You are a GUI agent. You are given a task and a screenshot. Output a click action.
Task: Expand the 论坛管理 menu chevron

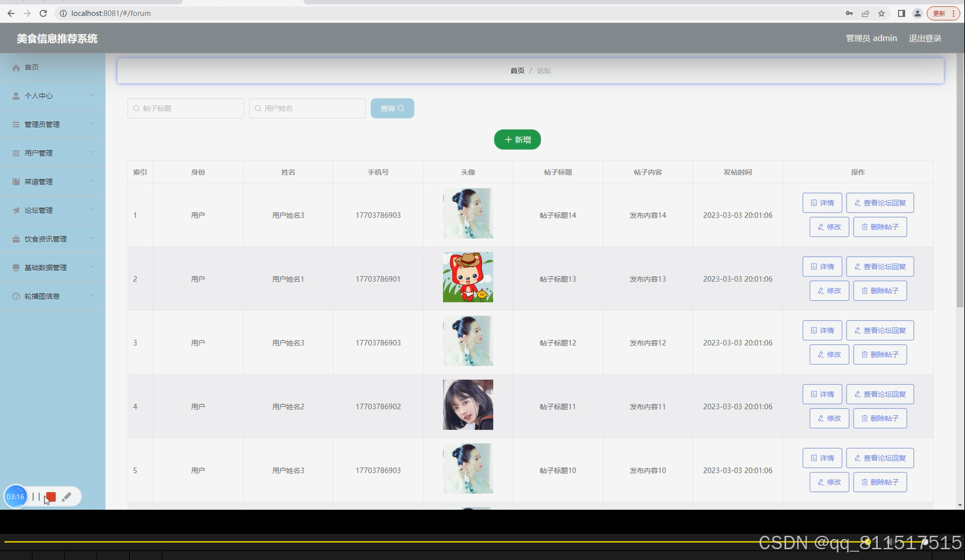click(x=92, y=210)
